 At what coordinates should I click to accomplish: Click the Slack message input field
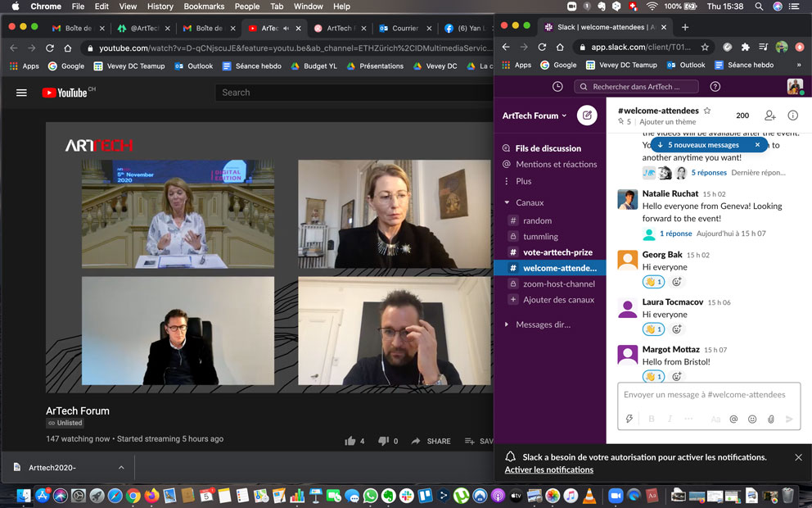[x=708, y=395]
